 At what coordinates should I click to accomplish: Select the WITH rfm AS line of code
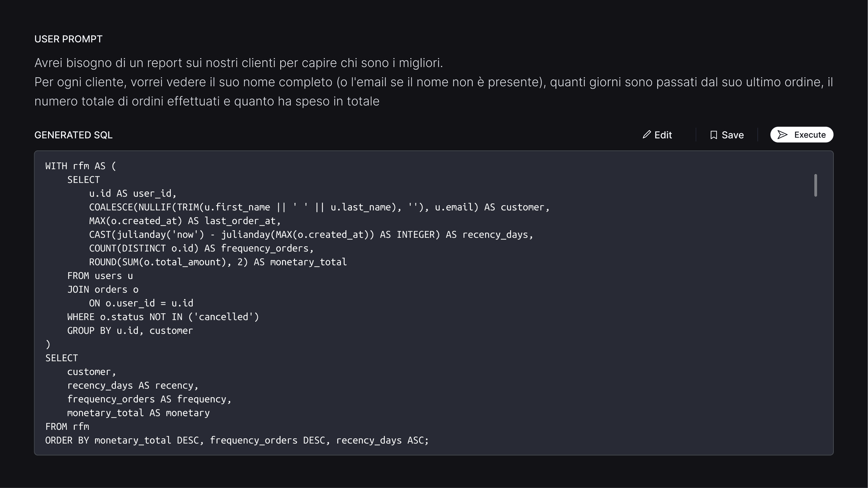[80, 165]
